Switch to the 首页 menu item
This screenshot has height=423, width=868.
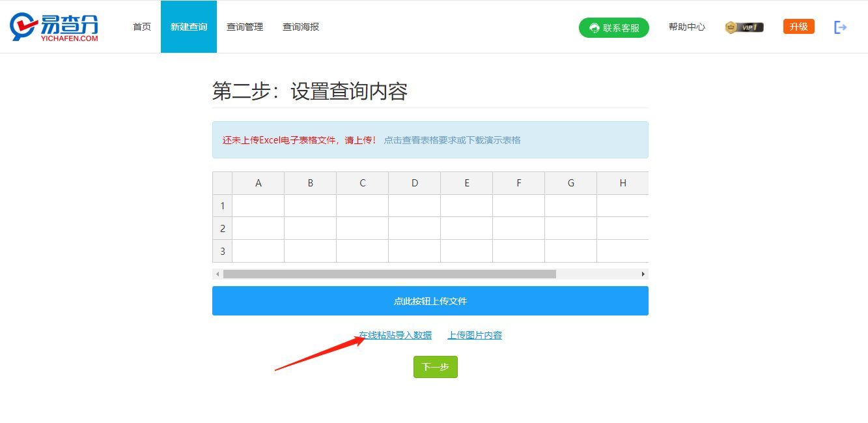click(x=141, y=27)
